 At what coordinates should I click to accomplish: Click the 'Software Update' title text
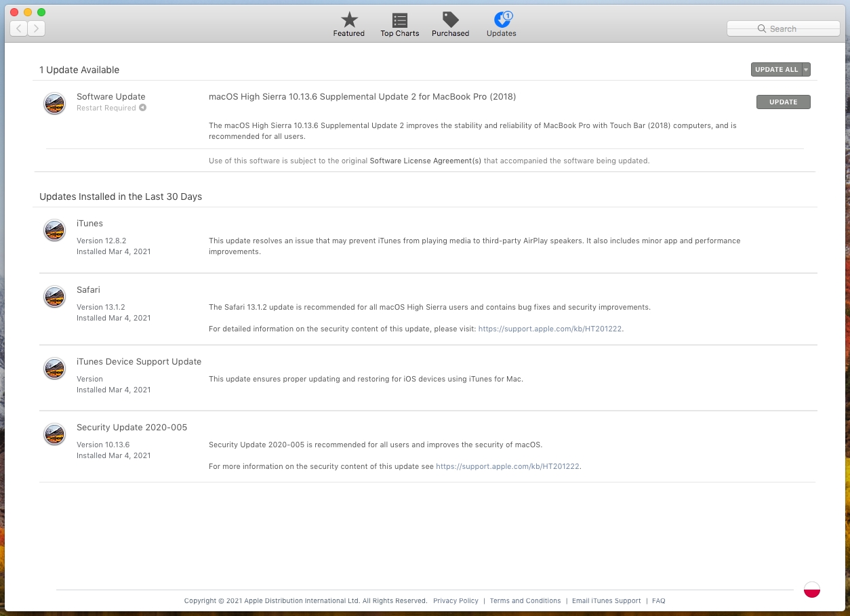(111, 96)
